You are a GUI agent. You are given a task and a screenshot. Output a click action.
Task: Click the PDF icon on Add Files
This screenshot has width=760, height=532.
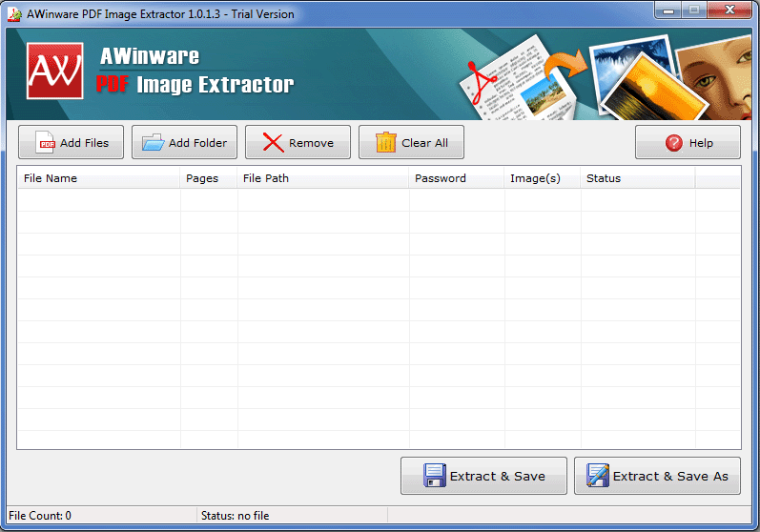46,143
